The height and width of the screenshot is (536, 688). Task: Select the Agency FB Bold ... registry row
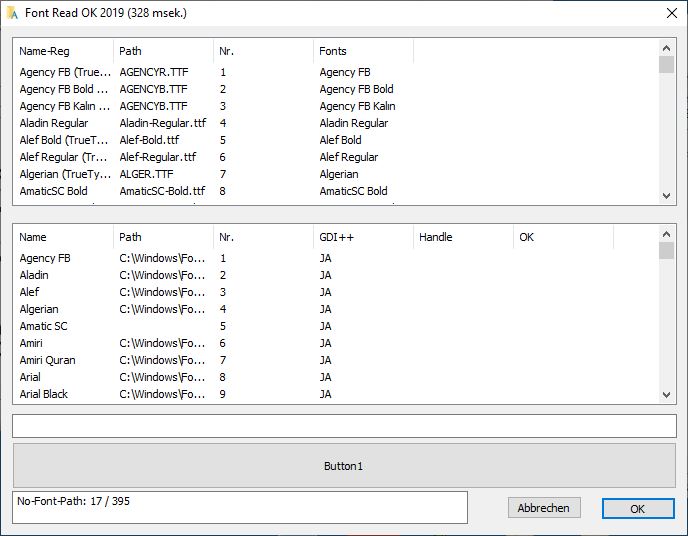pos(64,89)
